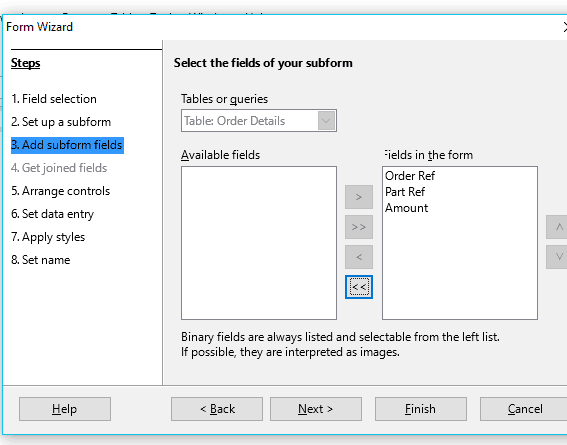Move selected field up with the up arrow
The image size is (567, 445).
(x=557, y=227)
